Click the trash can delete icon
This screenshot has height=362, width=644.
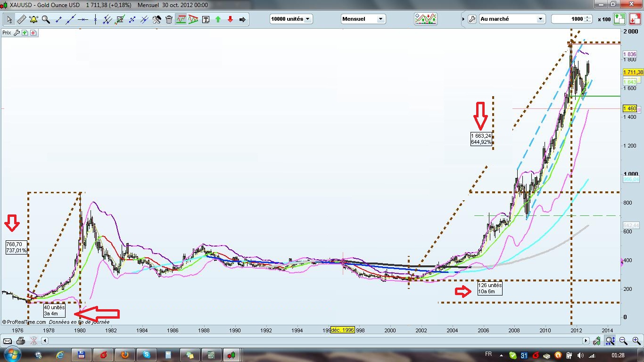[169, 19]
